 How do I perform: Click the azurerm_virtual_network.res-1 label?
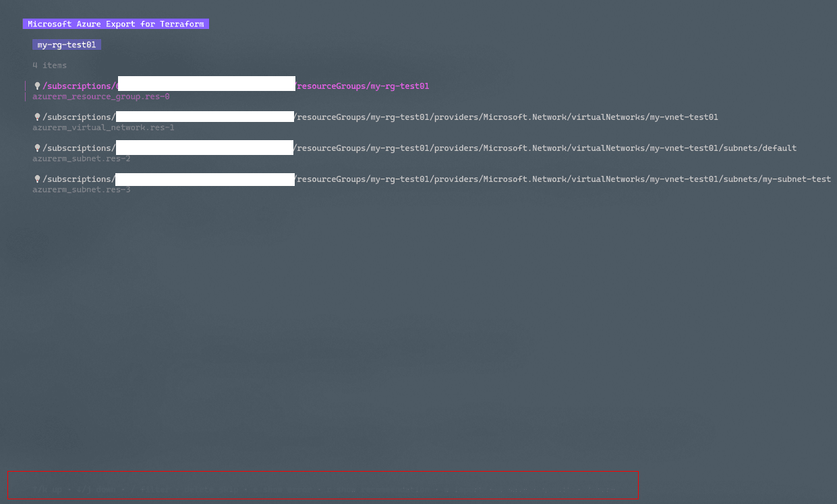[x=103, y=127]
